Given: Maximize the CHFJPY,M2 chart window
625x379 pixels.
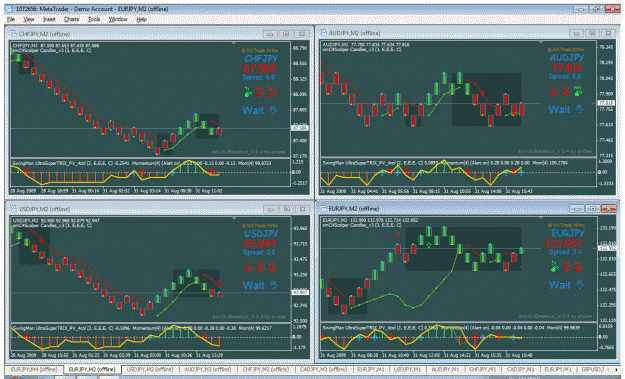Looking at the screenshot, I should 286,34.
